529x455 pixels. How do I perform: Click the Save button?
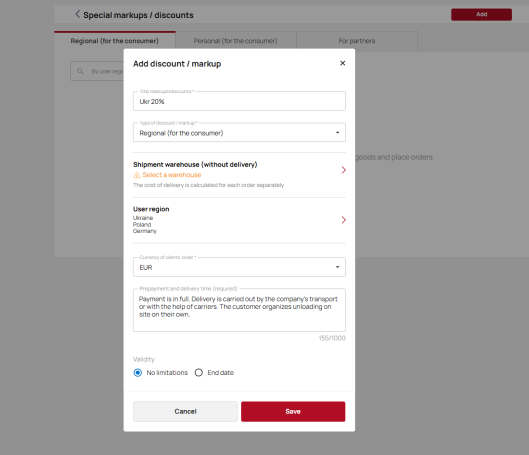click(293, 411)
